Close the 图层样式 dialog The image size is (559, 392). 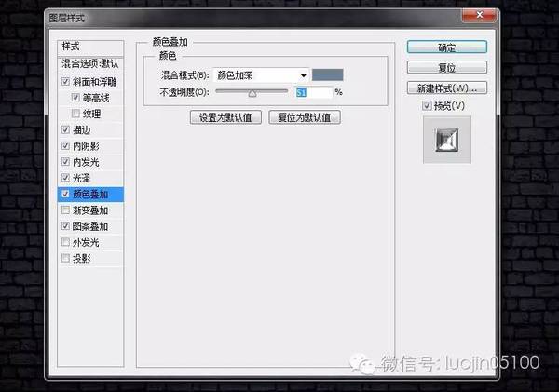pyautogui.click(x=479, y=16)
